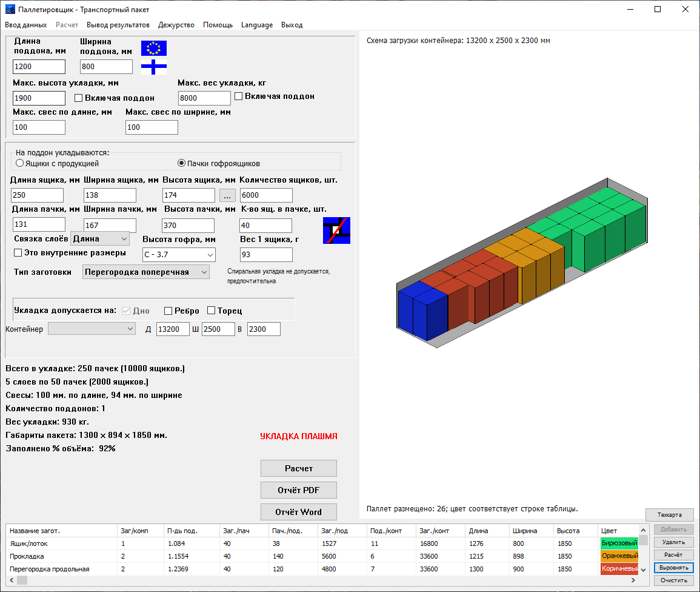Click the application icon in title bar
This screenshot has height=592, width=700.
10,9
